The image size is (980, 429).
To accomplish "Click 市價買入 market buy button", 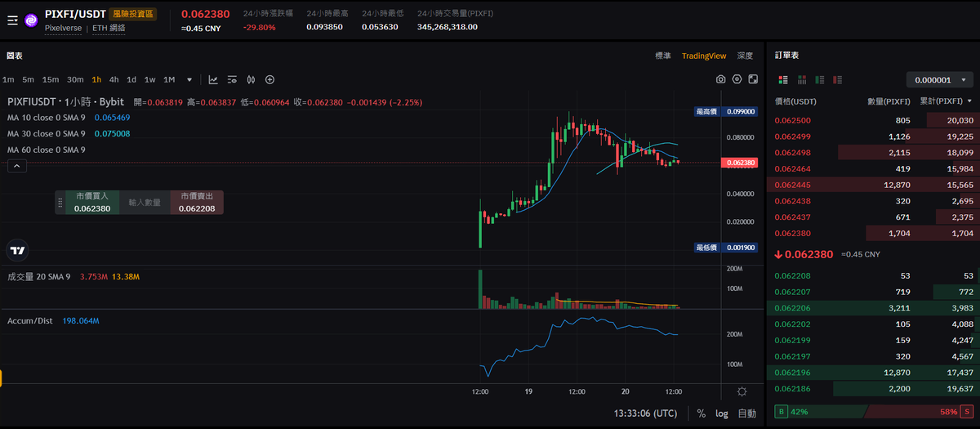I will pos(91,203).
